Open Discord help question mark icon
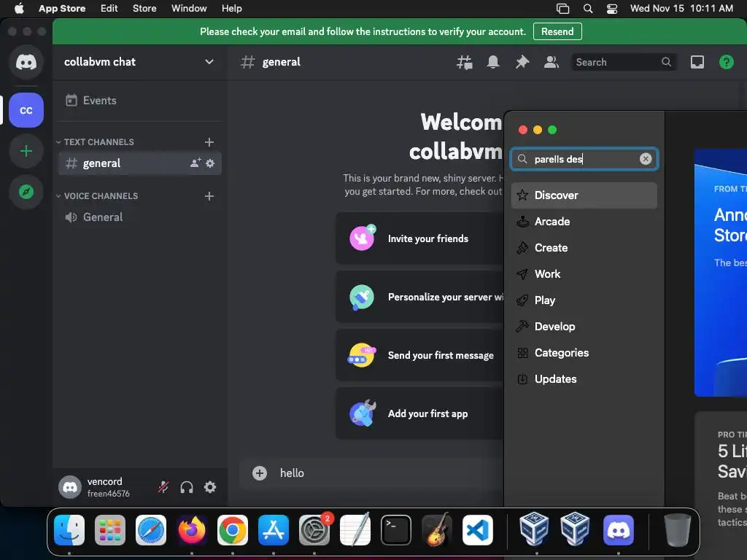The image size is (747, 560). point(726,62)
